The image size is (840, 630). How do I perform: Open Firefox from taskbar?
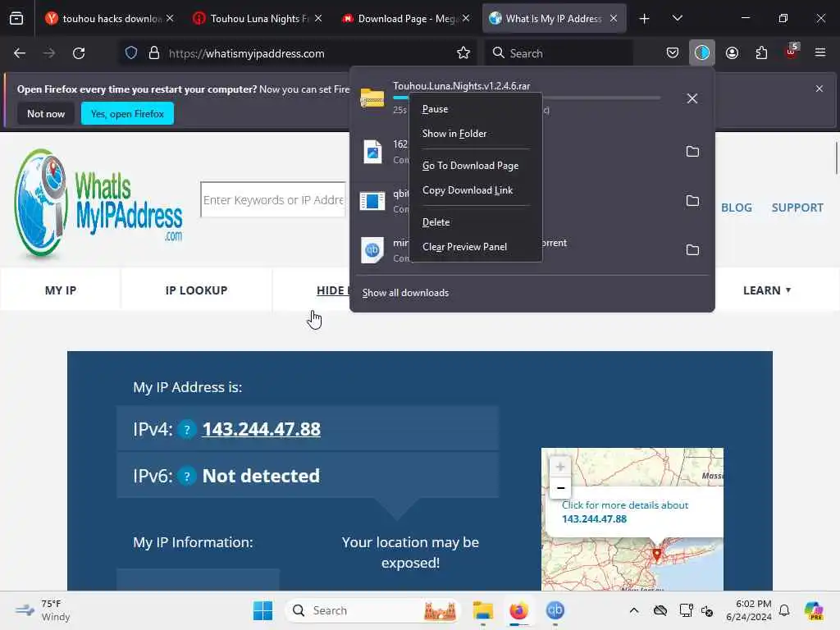[518, 610]
